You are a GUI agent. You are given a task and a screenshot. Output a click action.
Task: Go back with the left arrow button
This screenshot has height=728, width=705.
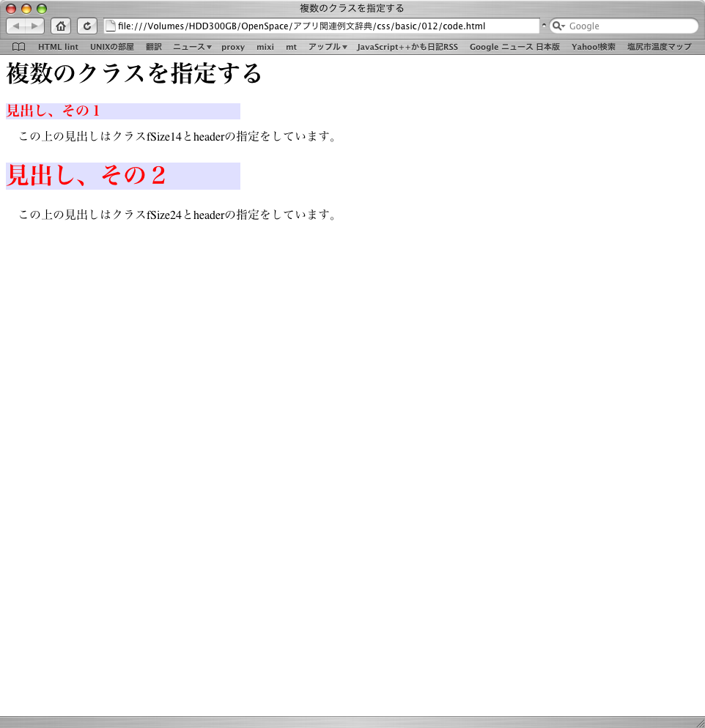(x=16, y=26)
